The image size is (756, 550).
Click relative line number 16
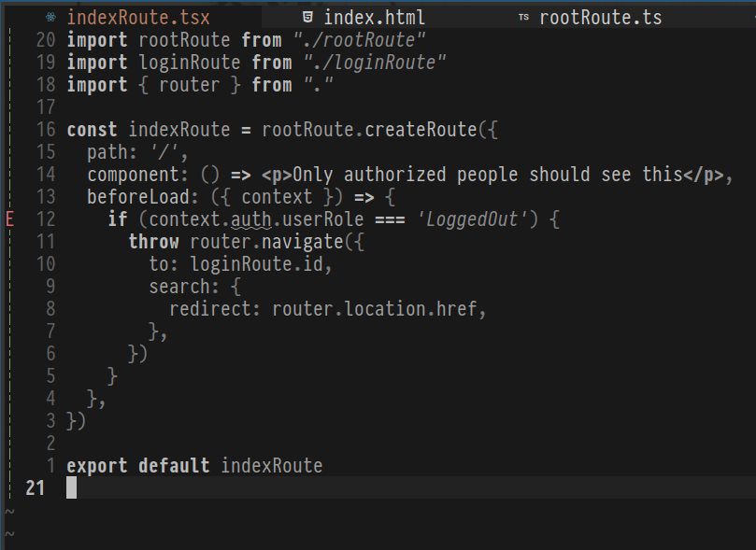click(46, 130)
